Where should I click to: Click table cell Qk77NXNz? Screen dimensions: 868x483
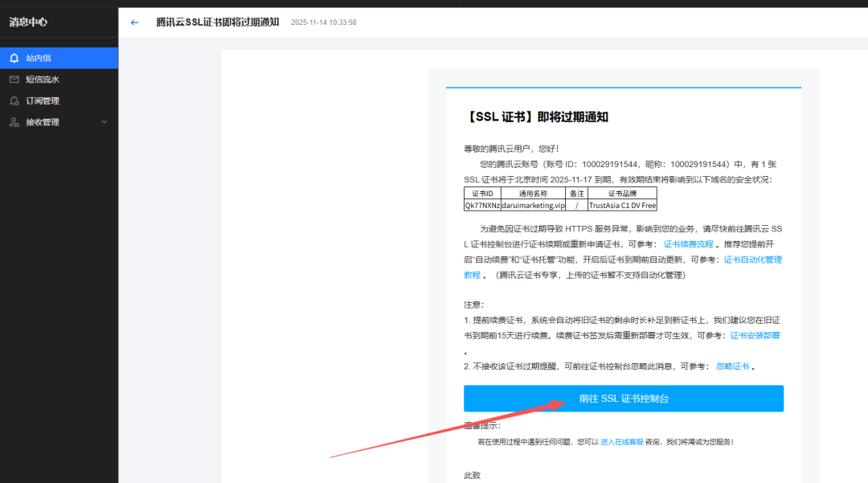pyautogui.click(x=483, y=205)
